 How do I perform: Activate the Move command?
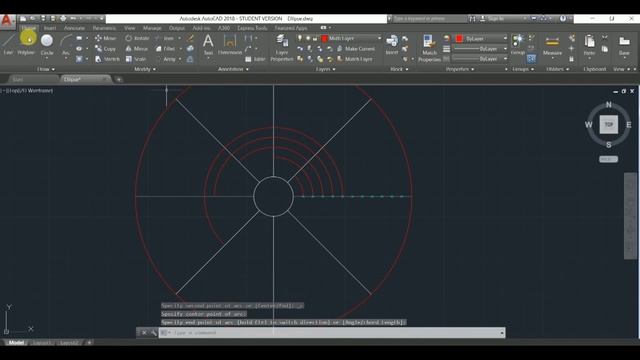pyautogui.click(x=105, y=38)
